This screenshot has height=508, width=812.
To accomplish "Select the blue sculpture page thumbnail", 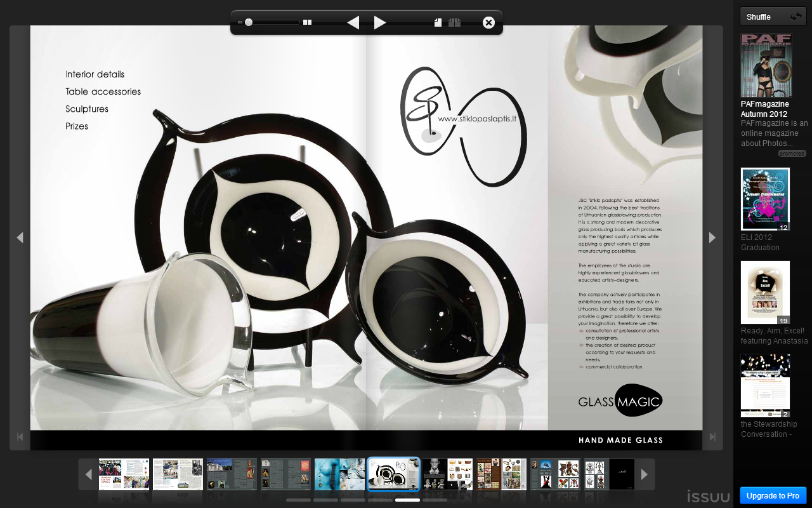I will (x=339, y=474).
